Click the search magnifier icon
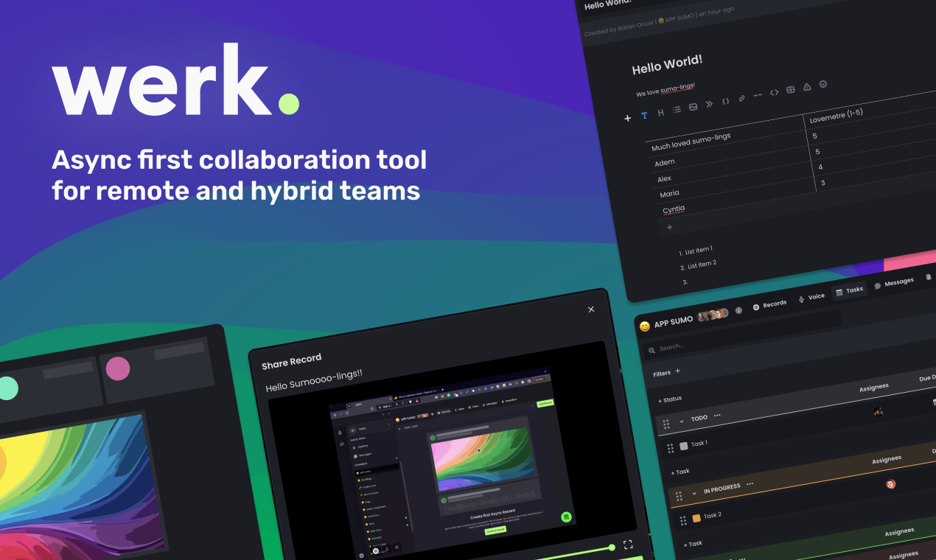The image size is (936, 560). 652,351
